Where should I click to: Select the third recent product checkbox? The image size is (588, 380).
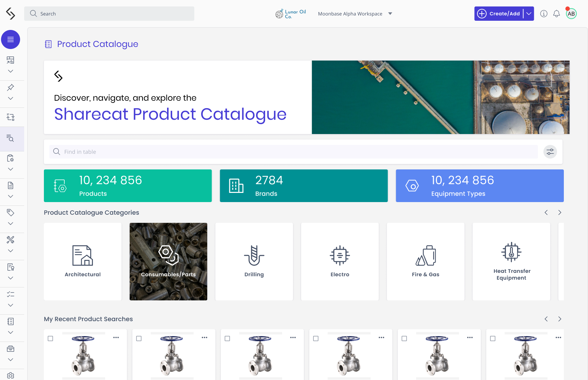point(227,338)
